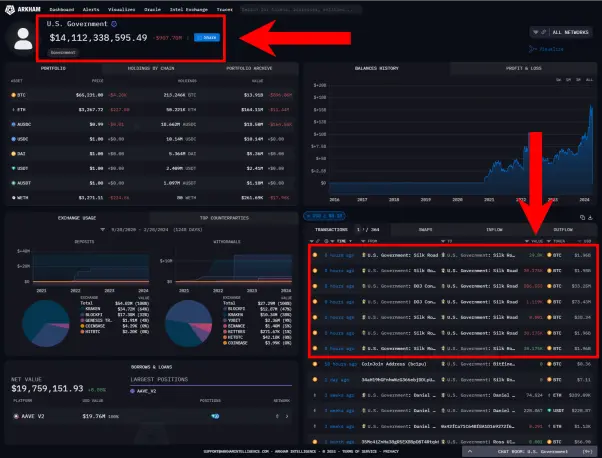Click the USDC token icon in portfolio

coord(13,139)
